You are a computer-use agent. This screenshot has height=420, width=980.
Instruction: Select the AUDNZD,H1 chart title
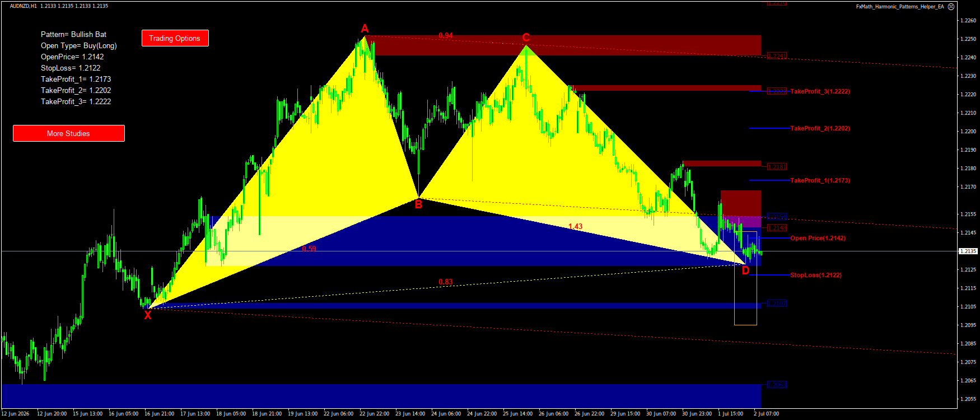pyautogui.click(x=24, y=6)
